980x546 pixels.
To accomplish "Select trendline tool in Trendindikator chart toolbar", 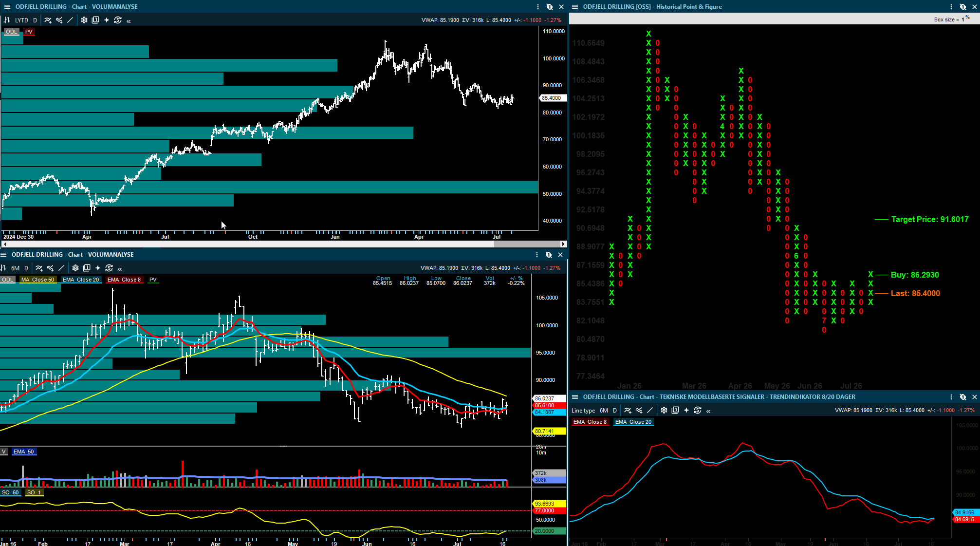I will (x=650, y=410).
